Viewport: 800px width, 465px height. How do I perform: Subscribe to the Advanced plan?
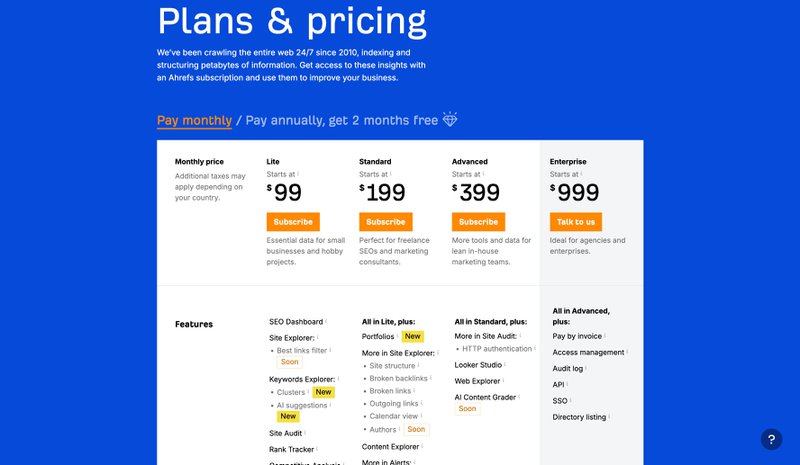(x=478, y=222)
